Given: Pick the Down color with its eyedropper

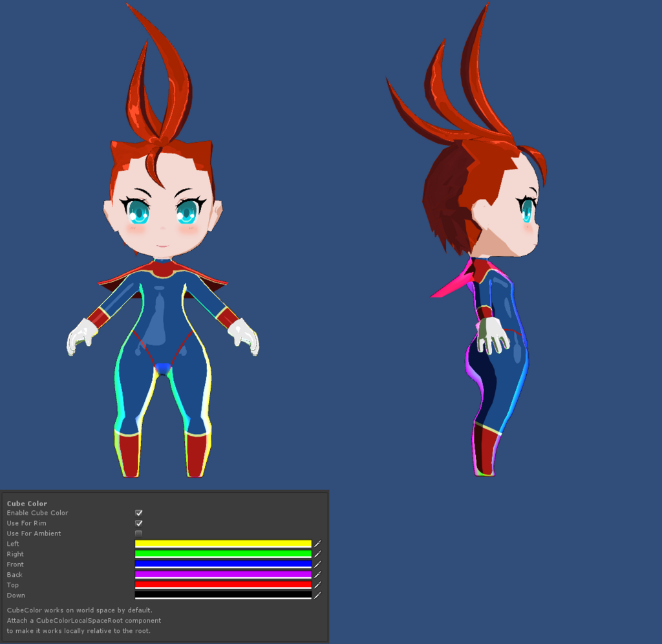Looking at the screenshot, I should [317, 595].
